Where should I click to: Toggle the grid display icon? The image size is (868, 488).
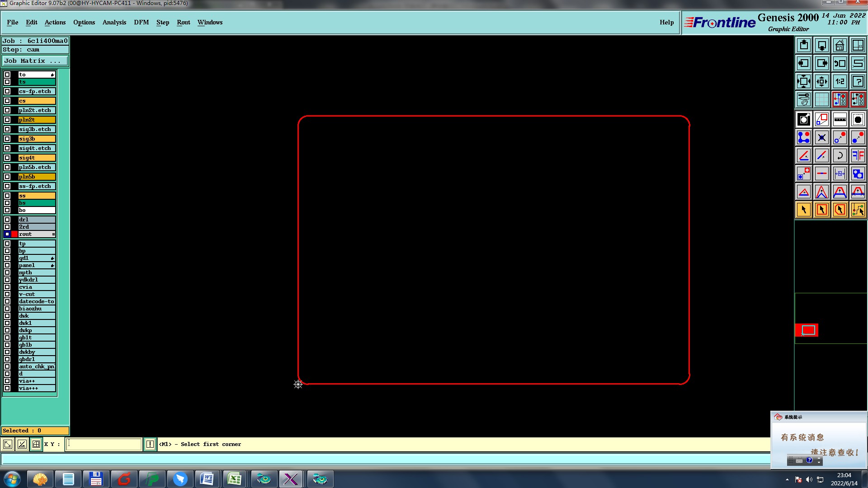point(821,99)
